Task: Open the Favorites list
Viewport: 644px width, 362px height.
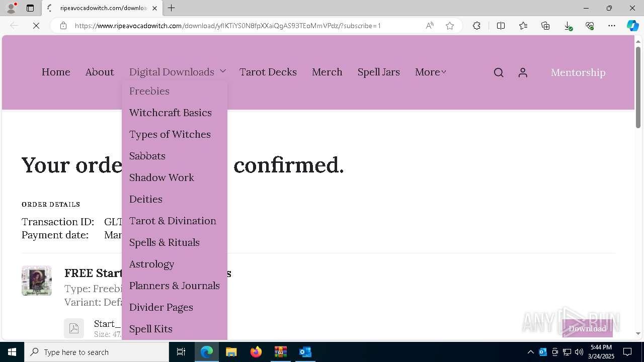Action: (523, 26)
